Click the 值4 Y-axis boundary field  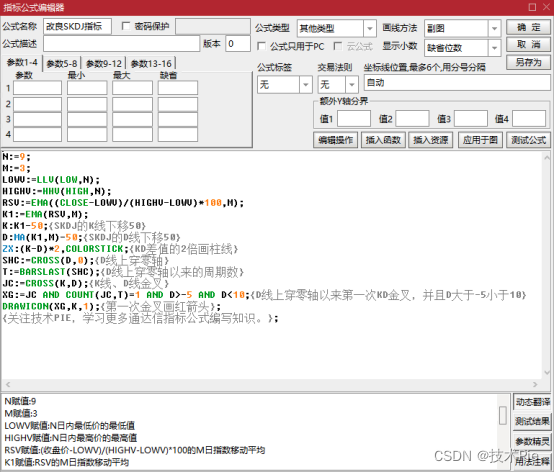tap(529, 119)
